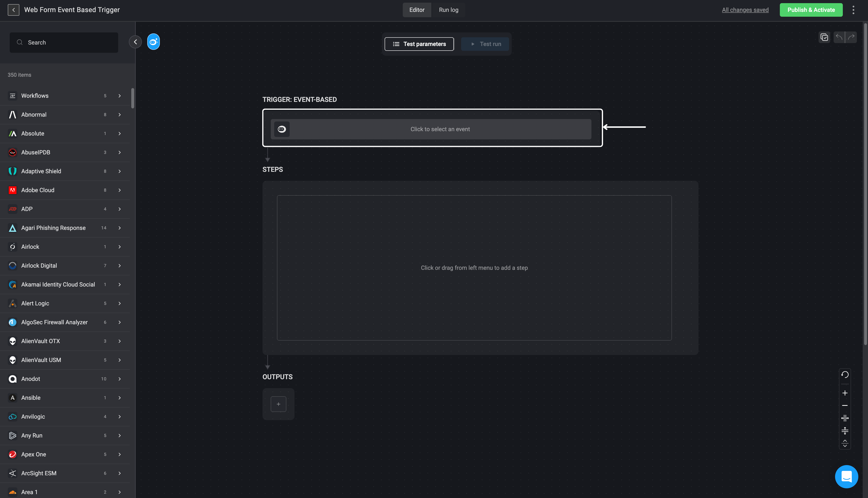Click the Any Run logo icon
This screenshot has height=498, width=868.
click(x=13, y=435)
